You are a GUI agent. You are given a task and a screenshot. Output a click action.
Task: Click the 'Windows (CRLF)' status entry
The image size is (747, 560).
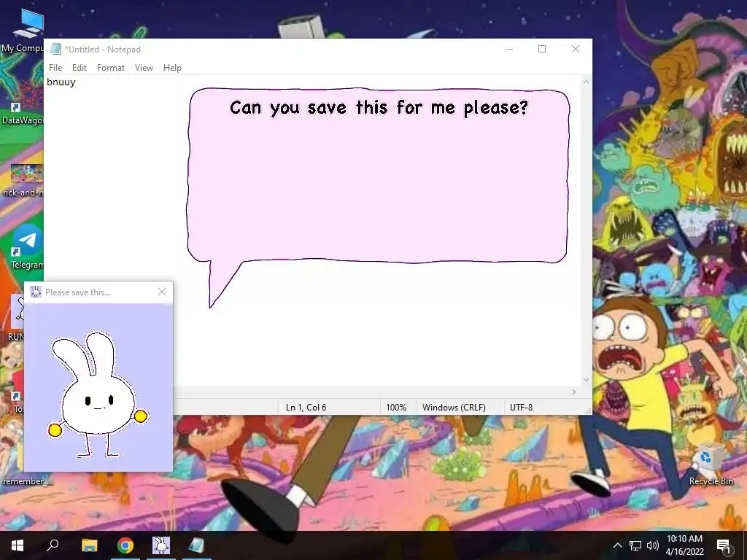(454, 407)
